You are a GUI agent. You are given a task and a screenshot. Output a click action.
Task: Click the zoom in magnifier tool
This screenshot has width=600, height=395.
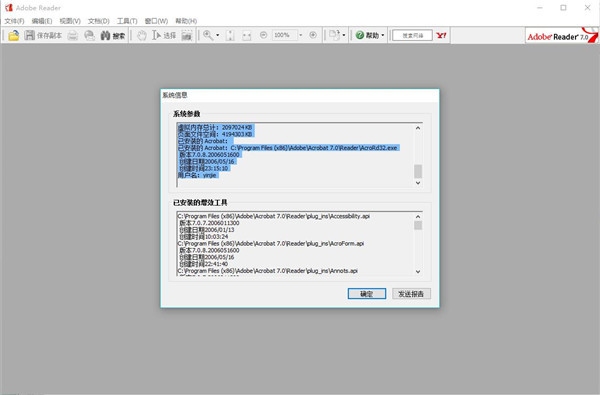click(x=208, y=35)
